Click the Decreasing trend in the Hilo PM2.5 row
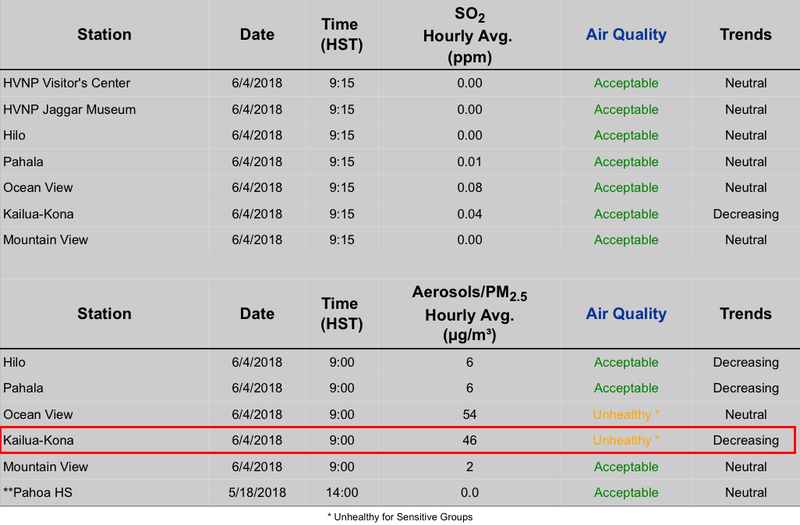 [x=746, y=362]
